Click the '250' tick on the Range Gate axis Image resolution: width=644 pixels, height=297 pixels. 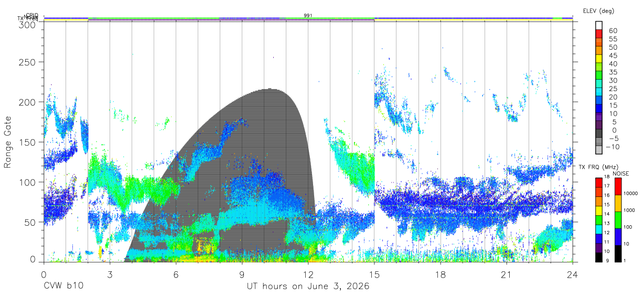[x=27, y=62]
